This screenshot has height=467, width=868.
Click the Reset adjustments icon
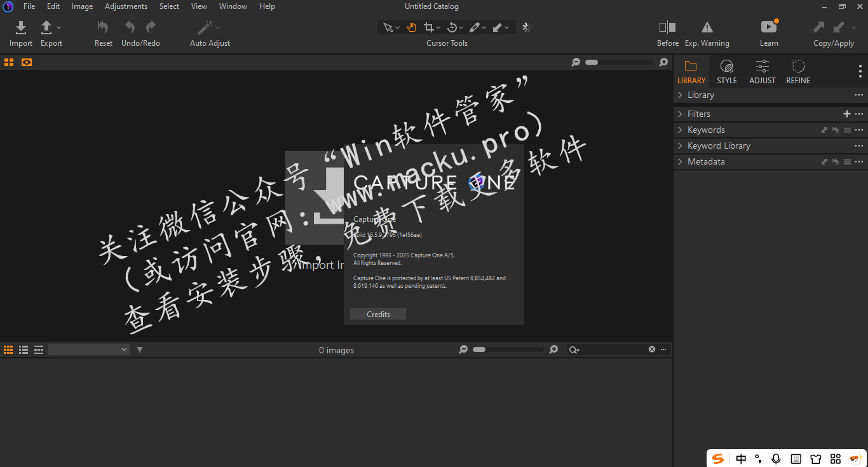(x=103, y=27)
